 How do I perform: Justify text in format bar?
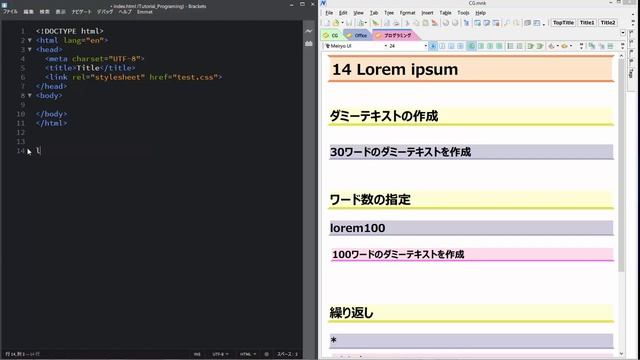499,46
